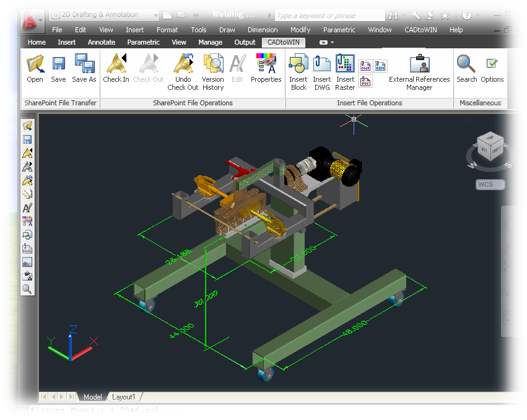Switch to the Manage ribbon tab
This screenshot has width=527, height=420.
(x=211, y=42)
